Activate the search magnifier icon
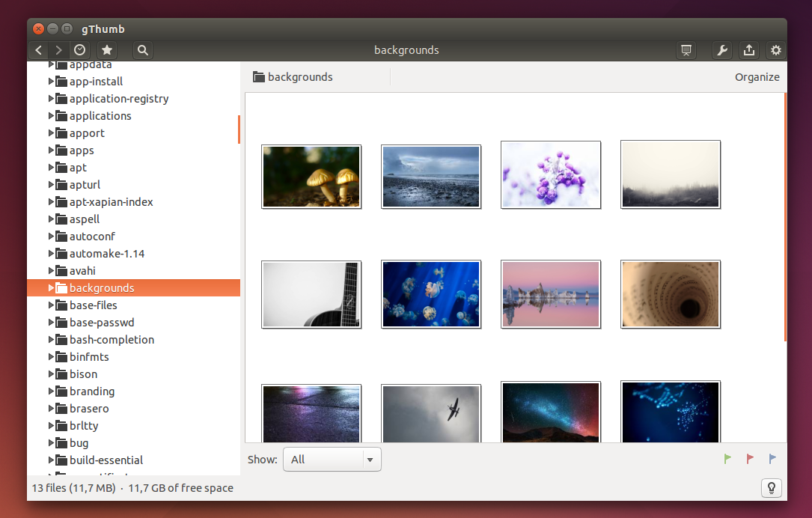Screen dimensions: 812x518 pyautogui.click(x=142, y=50)
